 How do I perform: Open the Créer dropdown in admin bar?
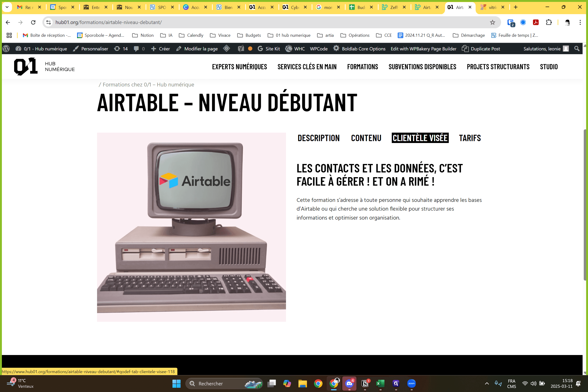tap(160, 49)
